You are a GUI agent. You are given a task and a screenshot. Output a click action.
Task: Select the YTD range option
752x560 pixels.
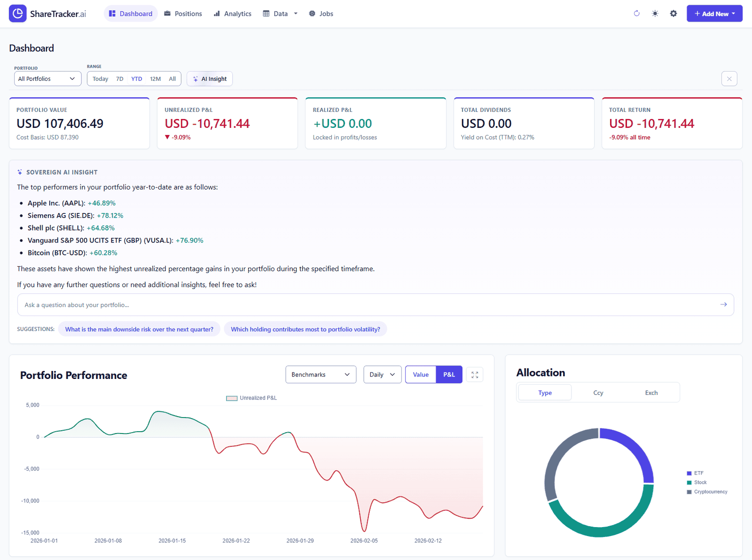(x=136, y=79)
